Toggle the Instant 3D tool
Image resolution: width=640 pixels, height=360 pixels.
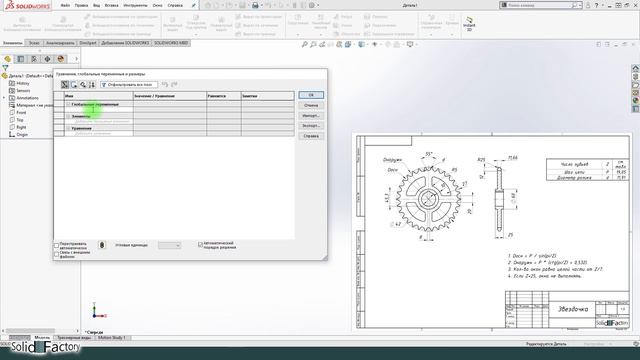[x=469, y=24]
